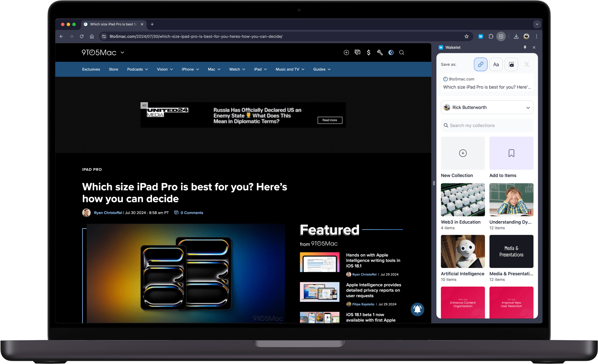Open Understanding Dy... collection
598x364 pixels.
point(511,207)
